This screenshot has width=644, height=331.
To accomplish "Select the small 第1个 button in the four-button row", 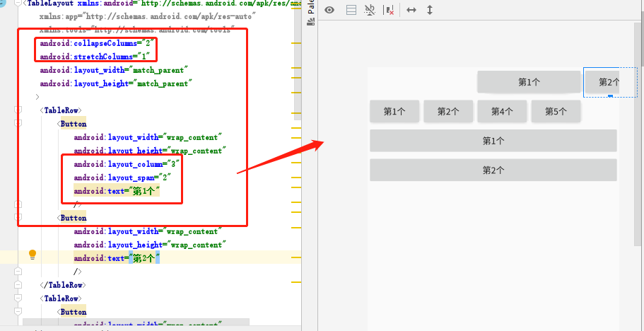I will (394, 111).
